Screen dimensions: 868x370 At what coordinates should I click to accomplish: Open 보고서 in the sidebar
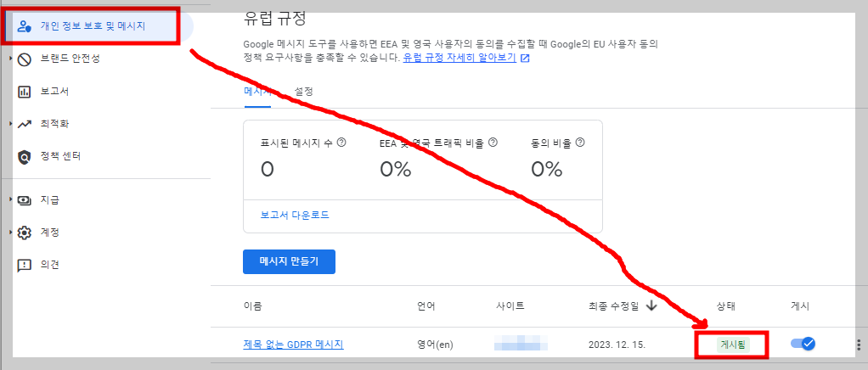point(54,92)
